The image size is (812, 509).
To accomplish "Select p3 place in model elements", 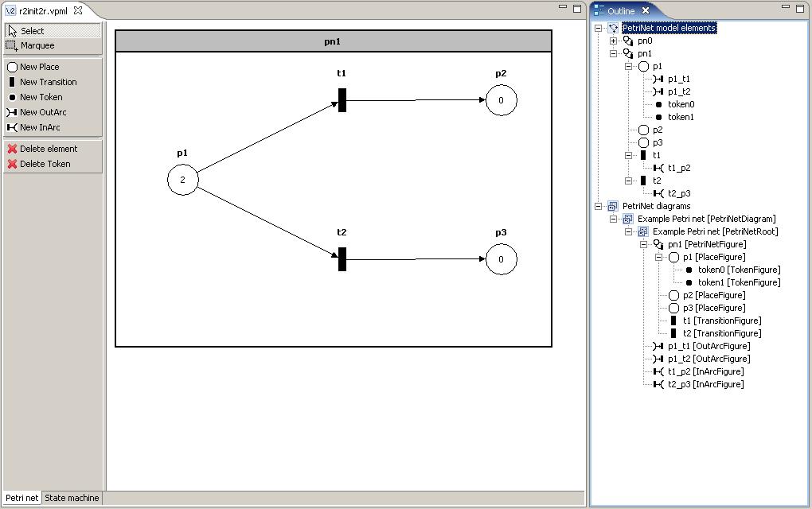I will coord(657,142).
